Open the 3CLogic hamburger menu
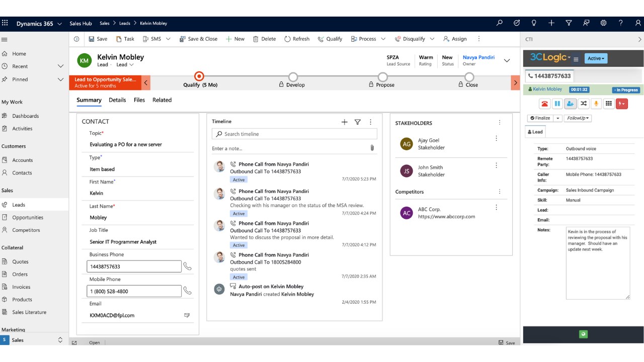Screen dimensions: 644x362 coord(576,59)
